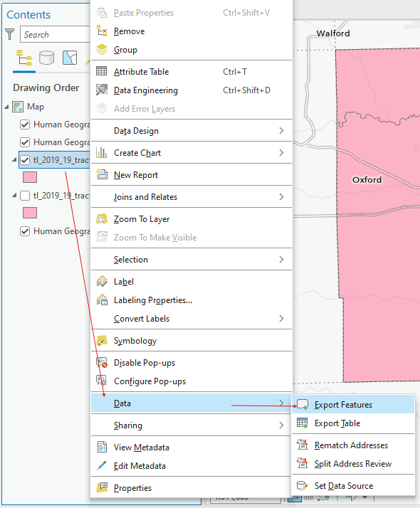Collapse the selected tl_2019_19_tract layer

[x=14, y=159]
